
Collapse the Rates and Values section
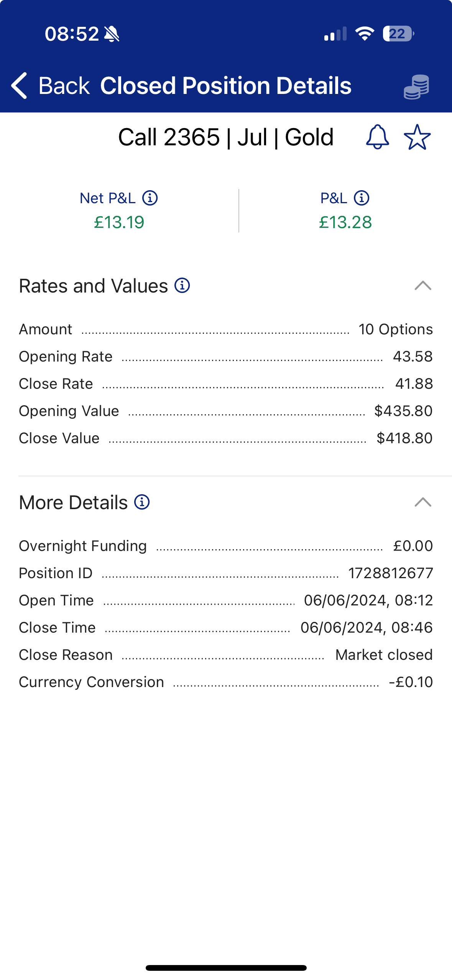click(x=423, y=286)
